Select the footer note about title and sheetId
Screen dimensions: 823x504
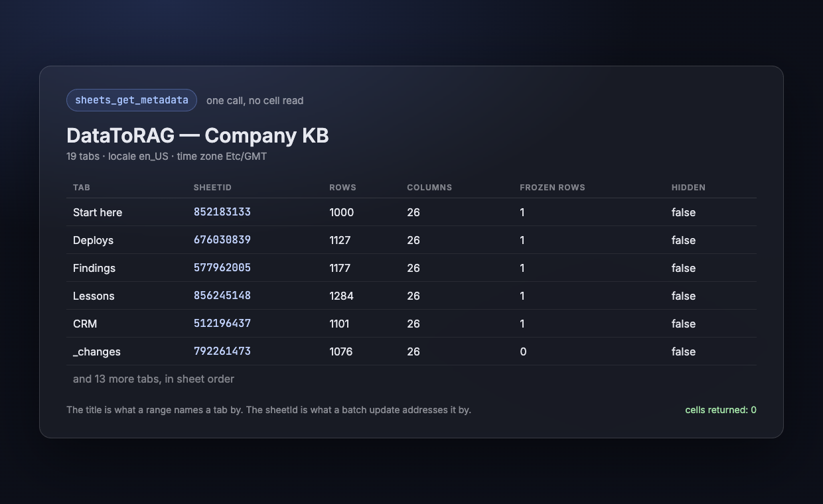269,410
